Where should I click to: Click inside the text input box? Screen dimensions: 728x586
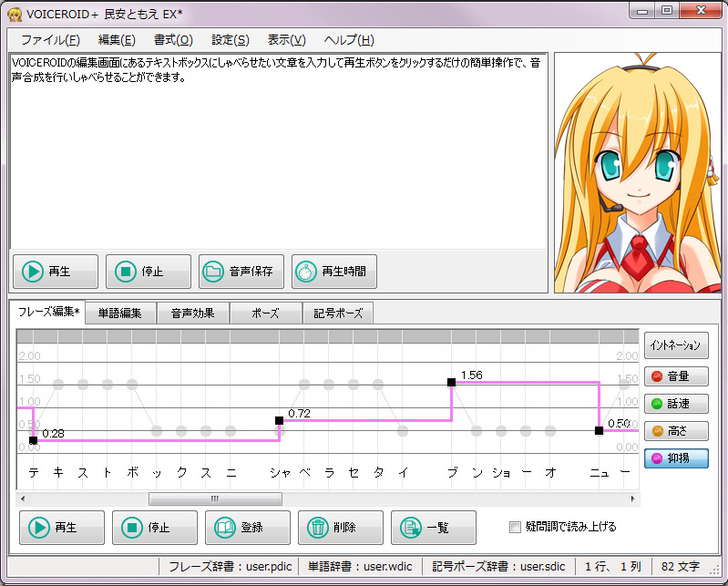click(x=278, y=152)
